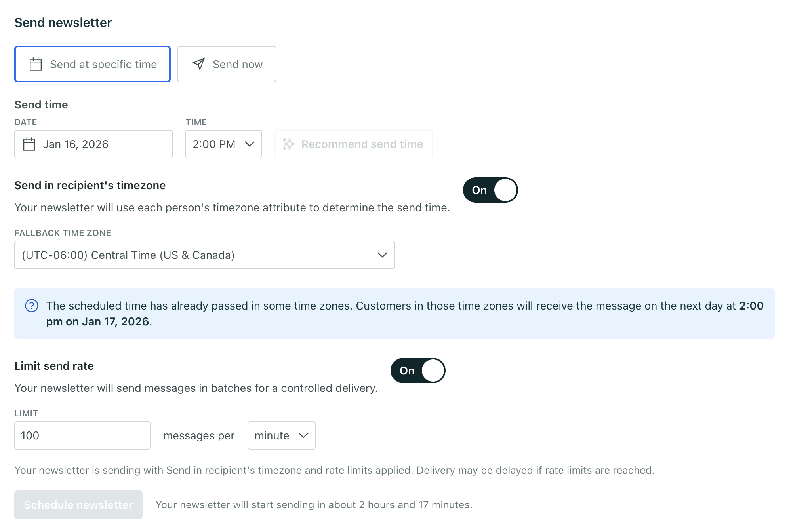Change the rate unit dropdown from minute

pyautogui.click(x=281, y=435)
